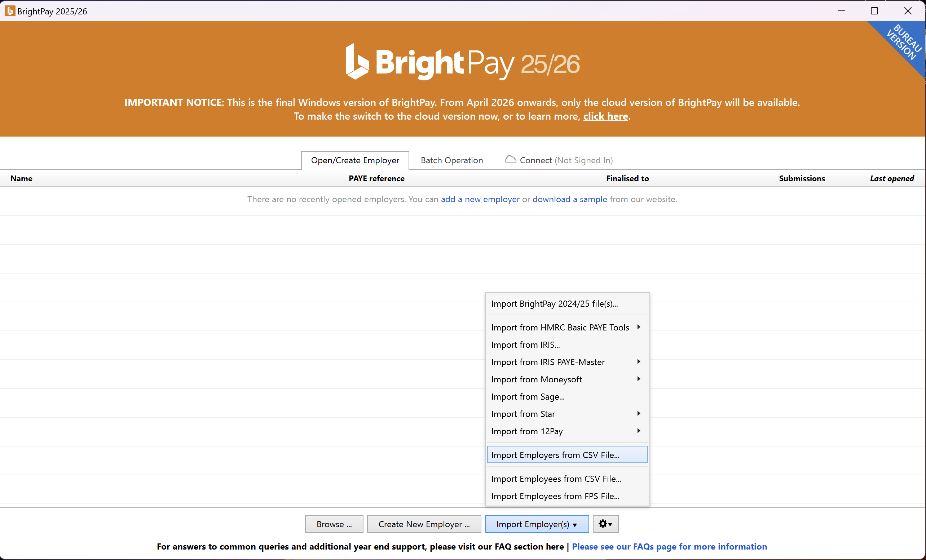926x560 pixels.
Task: Sort by Finalised to column header
Action: (x=627, y=178)
